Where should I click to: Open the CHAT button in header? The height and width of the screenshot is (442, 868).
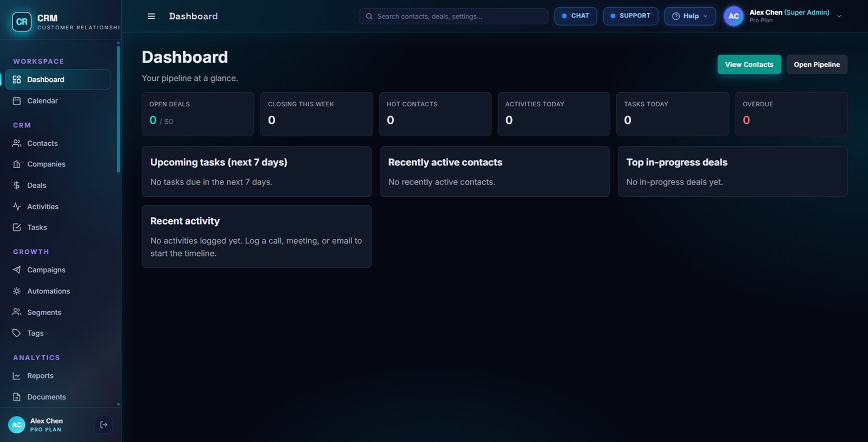click(576, 16)
